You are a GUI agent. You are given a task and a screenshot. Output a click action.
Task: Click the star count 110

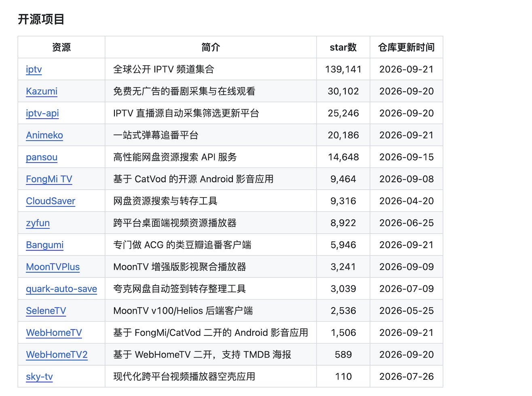click(x=343, y=377)
